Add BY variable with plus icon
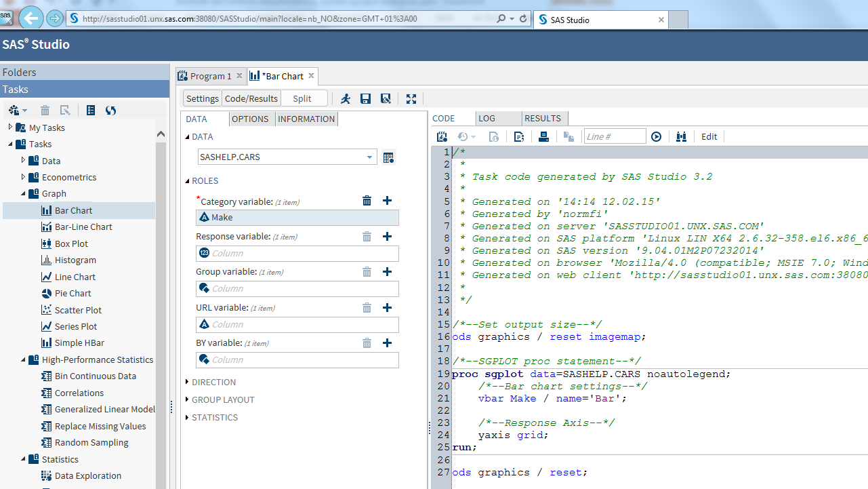The image size is (868, 489). coord(388,343)
